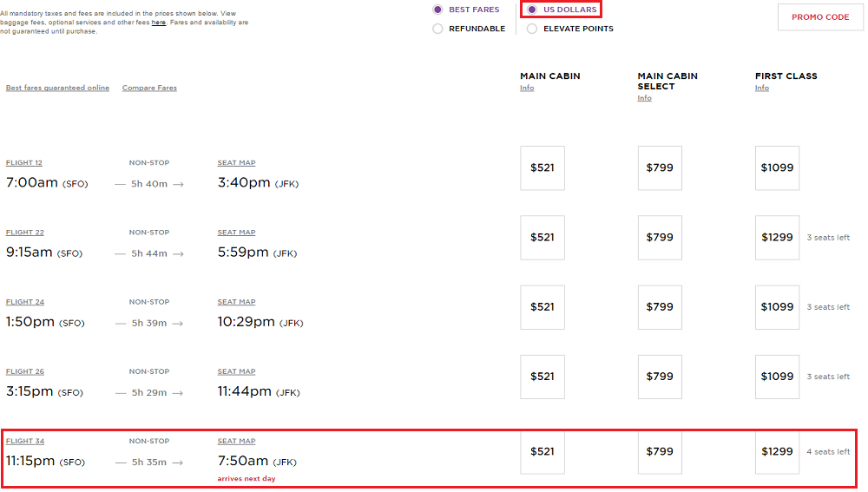Select $521 Main Cabin fare for Flight 12
This screenshot has width=868, height=492.
coord(542,167)
